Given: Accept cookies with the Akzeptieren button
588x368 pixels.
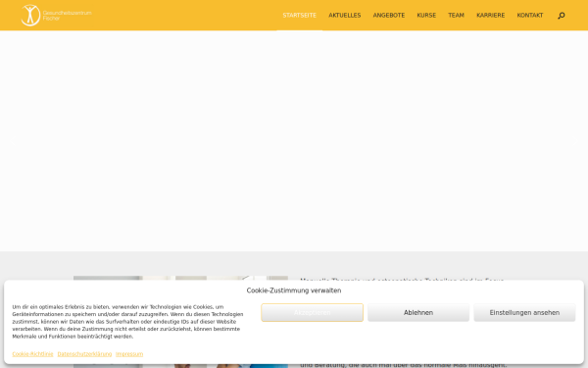Looking at the screenshot, I should coord(312,312).
